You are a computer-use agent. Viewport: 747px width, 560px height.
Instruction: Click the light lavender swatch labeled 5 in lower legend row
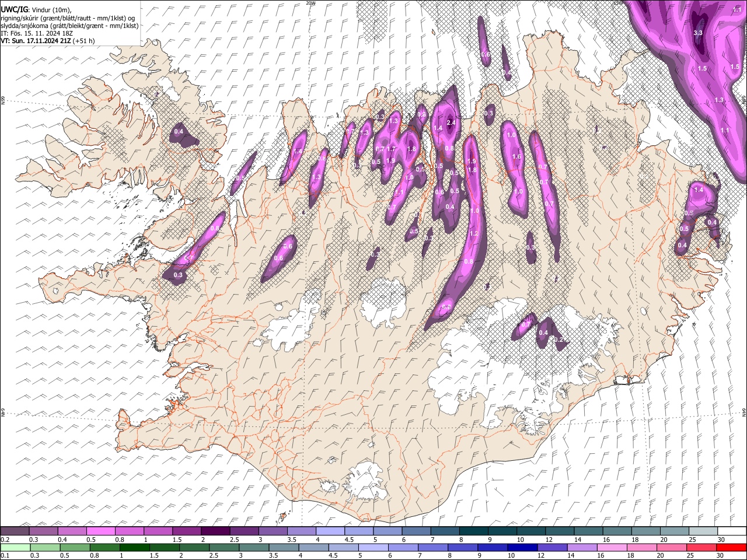pos(373,547)
